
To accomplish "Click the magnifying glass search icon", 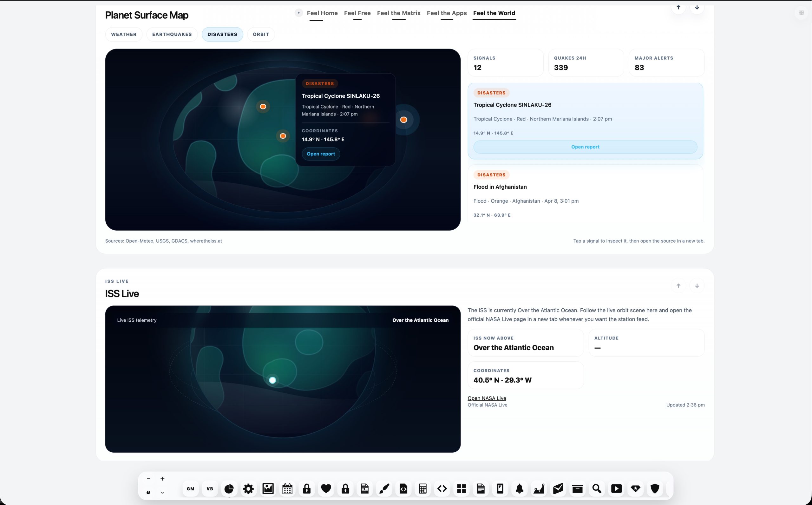I will (597, 489).
